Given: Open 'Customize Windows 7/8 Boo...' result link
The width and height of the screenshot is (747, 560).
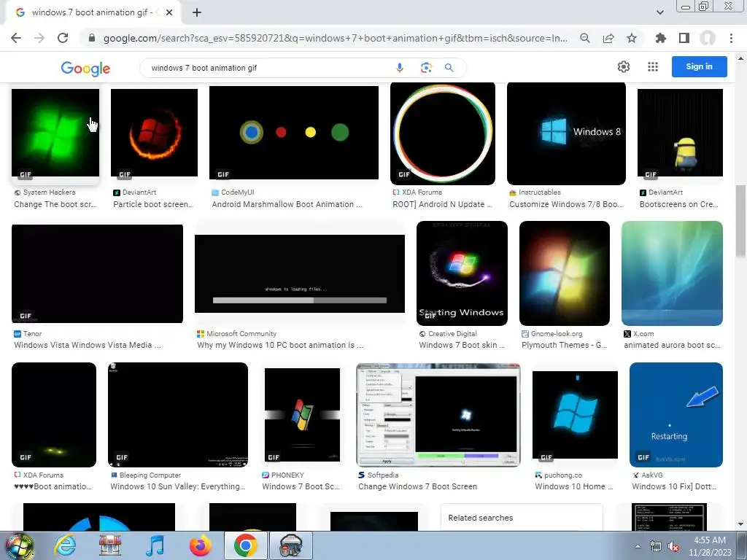Looking at the screenshot, I should click(566, 204).
